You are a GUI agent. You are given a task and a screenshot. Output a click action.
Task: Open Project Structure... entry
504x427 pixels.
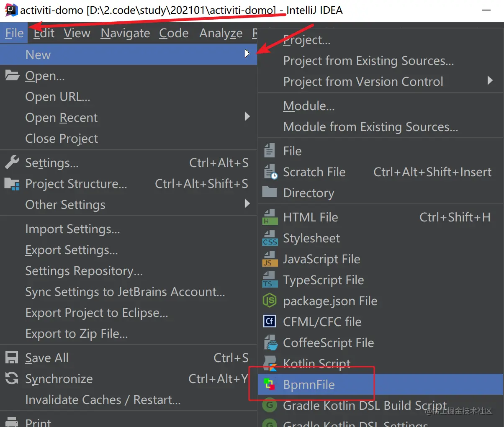click(129, 184)
